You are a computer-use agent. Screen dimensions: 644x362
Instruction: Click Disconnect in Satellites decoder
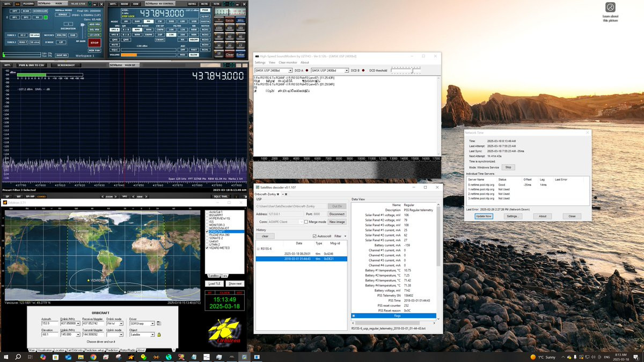pyautogui.click(x=337, y=214)
